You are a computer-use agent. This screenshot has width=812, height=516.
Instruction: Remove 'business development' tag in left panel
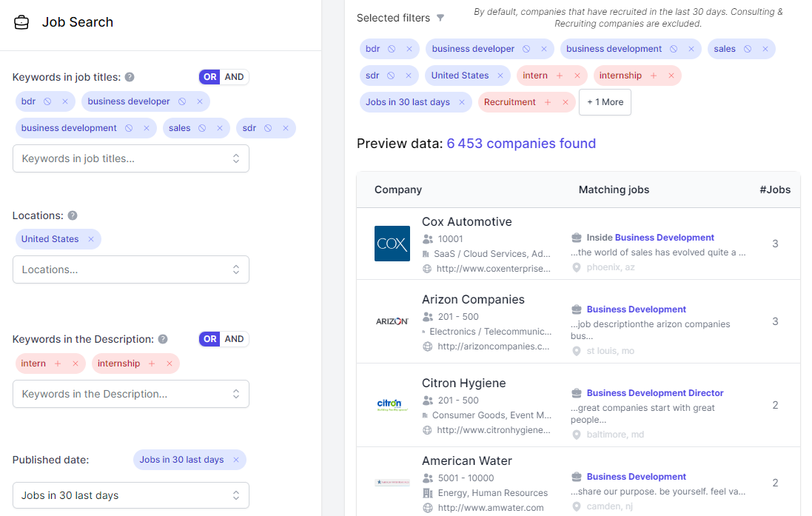(x=147, y=128)
